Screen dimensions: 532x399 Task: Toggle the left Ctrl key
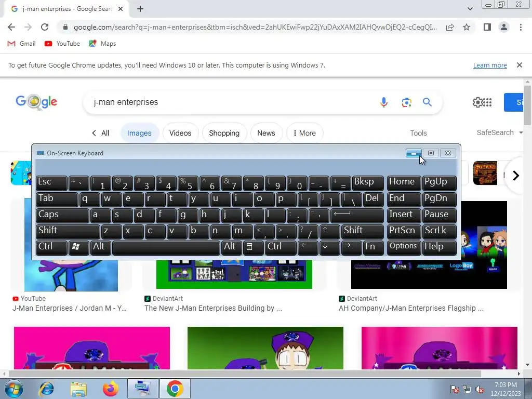click(x=51, y=247)
